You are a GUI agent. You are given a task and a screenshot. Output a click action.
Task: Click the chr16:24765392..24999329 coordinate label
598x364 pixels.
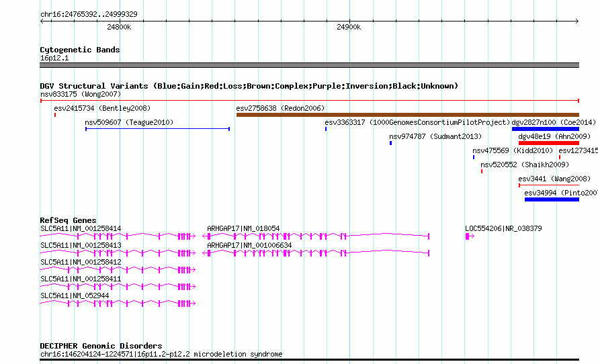point(89,14)
